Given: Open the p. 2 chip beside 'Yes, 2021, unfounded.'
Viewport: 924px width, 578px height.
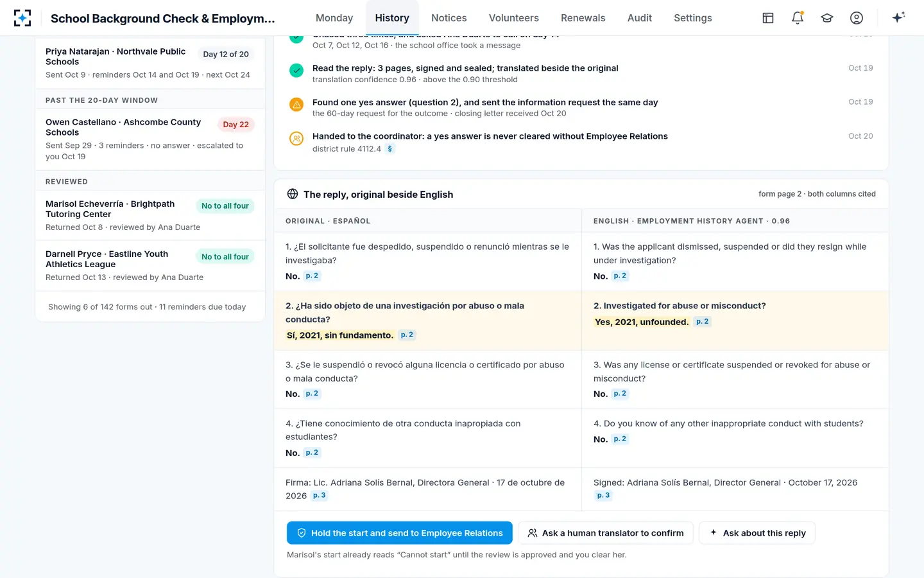Looking at the screenshot, I should coord(703,322).
